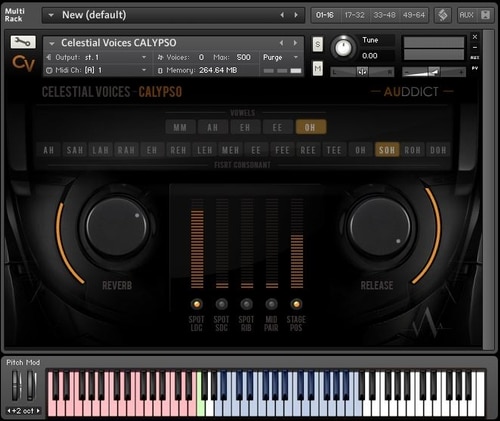Select the TEE consonant syllable
The image size is (500, 421).
(x=334, y=150)
